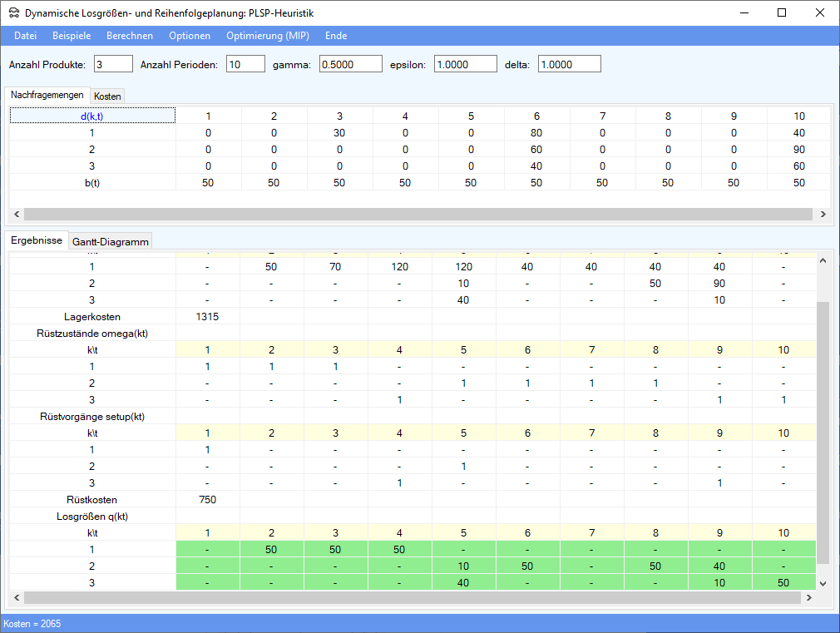Focus the epsilon value field
Screen dimensions: 840x633
465,65
